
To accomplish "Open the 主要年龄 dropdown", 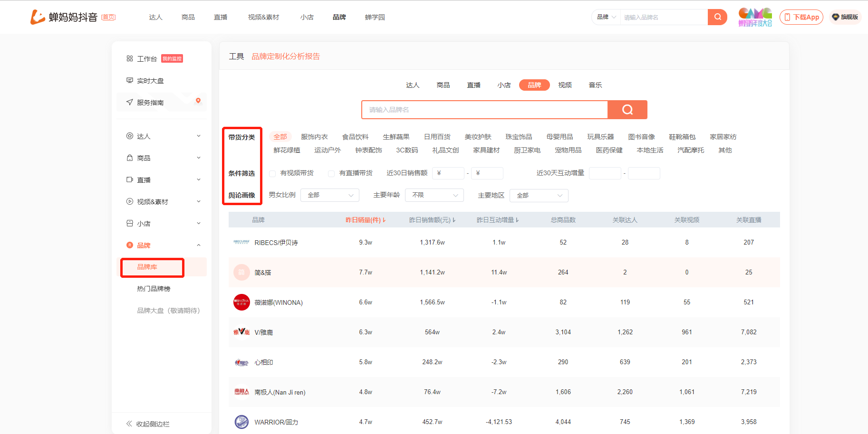I will (434, 195).
